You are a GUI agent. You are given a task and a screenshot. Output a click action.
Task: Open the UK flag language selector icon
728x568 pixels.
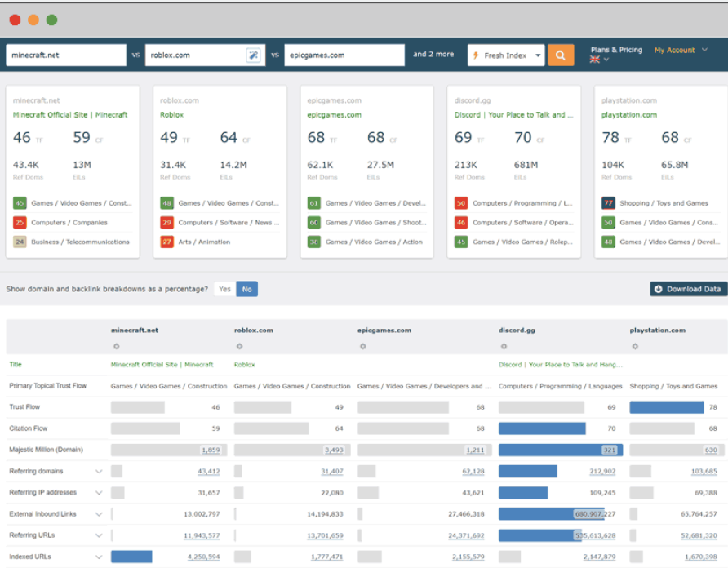point(593,59)
